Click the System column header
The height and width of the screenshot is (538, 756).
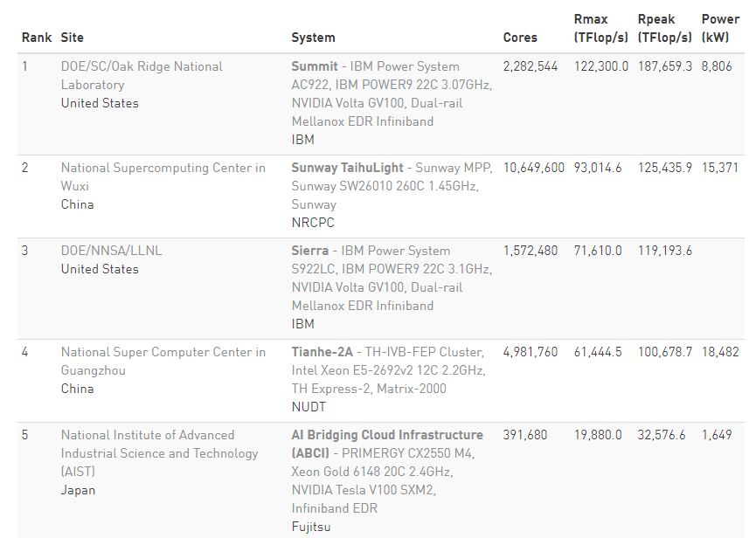click(x=313, y=38)
